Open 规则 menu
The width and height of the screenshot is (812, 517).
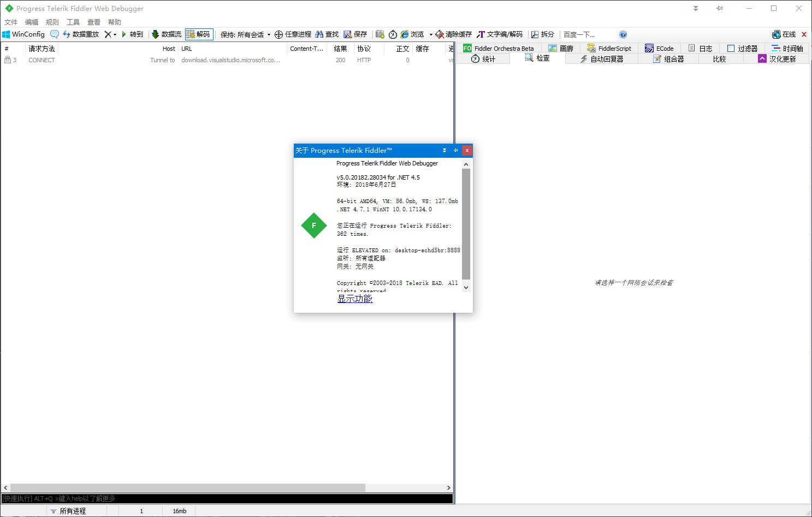(52, 22)
